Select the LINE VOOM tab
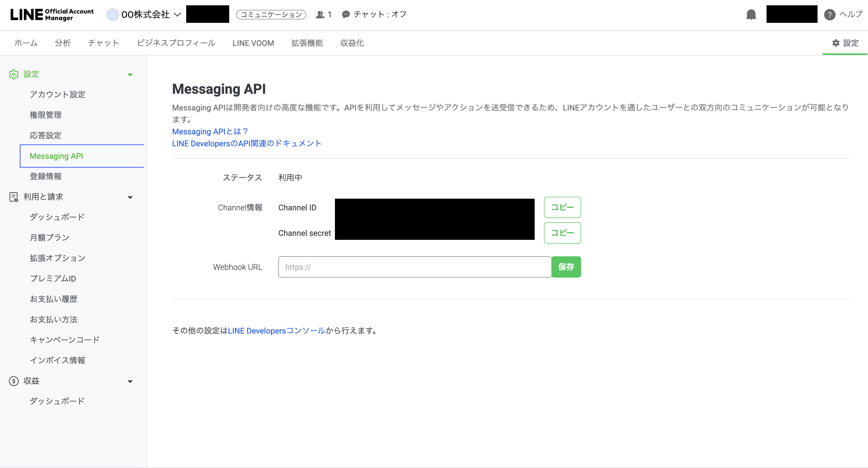The height and width of the screenshot is (468, 868). (253, 43)
